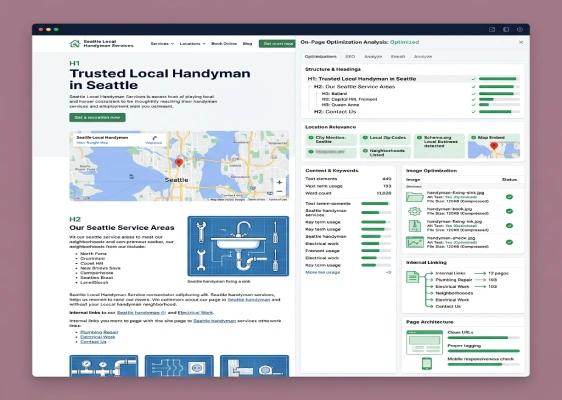Click checkmark icon on H1 heading row
This screenshot has height=400, width=562.
tap(473, 79)
